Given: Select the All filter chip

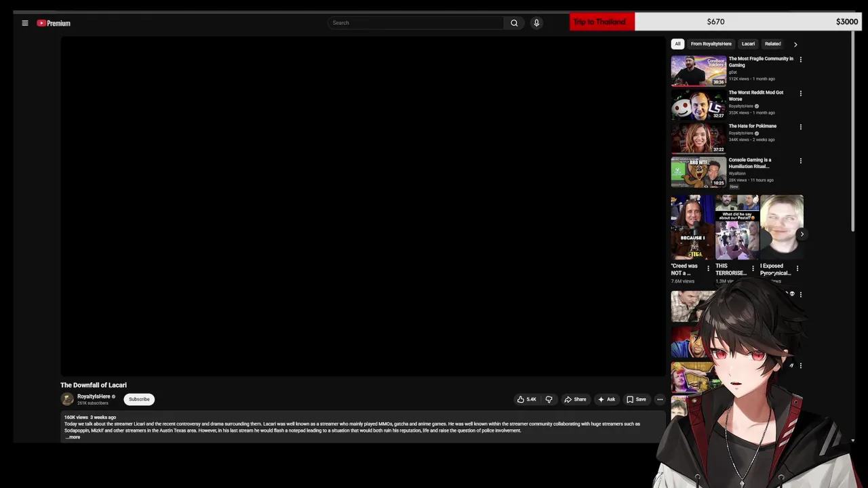Looking at the screenshot, I should point(677,44).
